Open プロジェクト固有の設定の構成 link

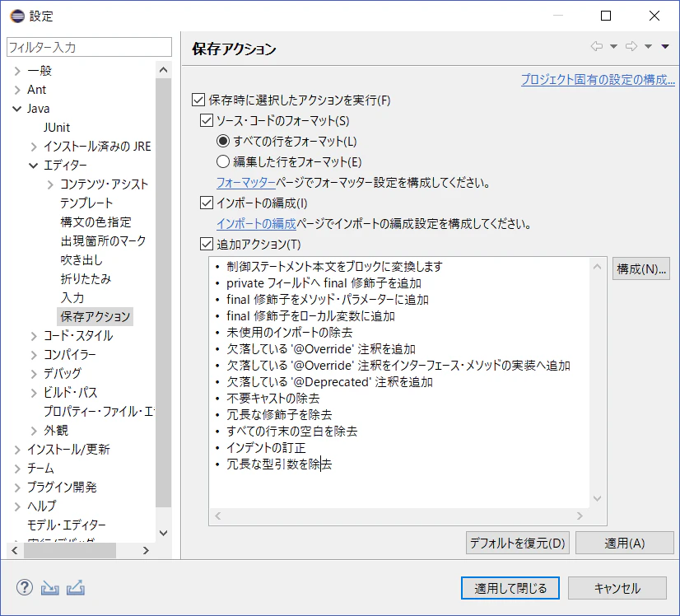(x=598, y=79)
